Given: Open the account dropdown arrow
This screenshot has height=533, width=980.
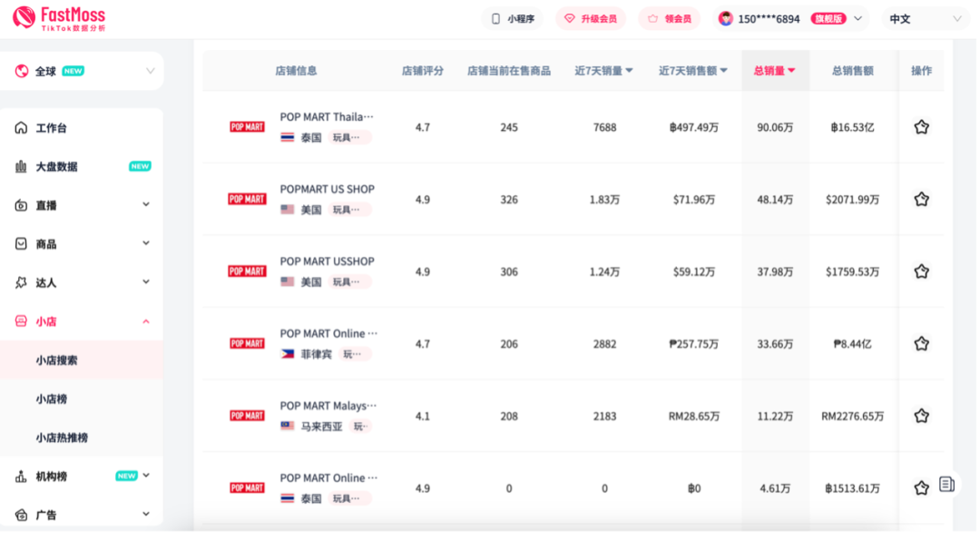Looking at the screenshot, I should point(858,19).
